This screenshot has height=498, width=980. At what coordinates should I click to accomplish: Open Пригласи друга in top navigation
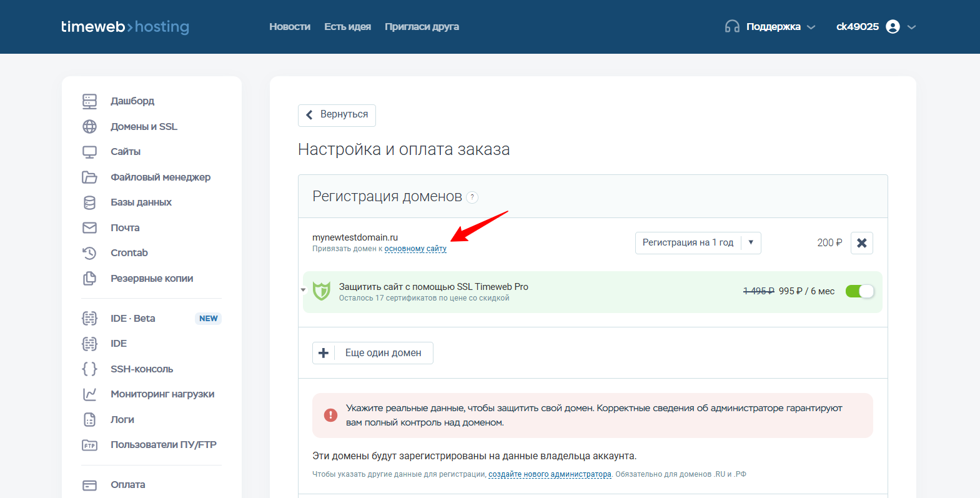(422, 27)
